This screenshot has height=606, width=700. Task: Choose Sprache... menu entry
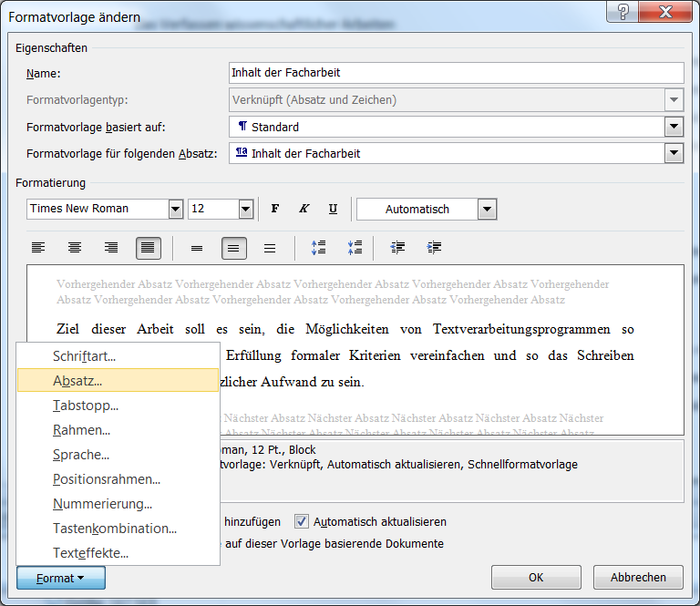coord(118,455)
